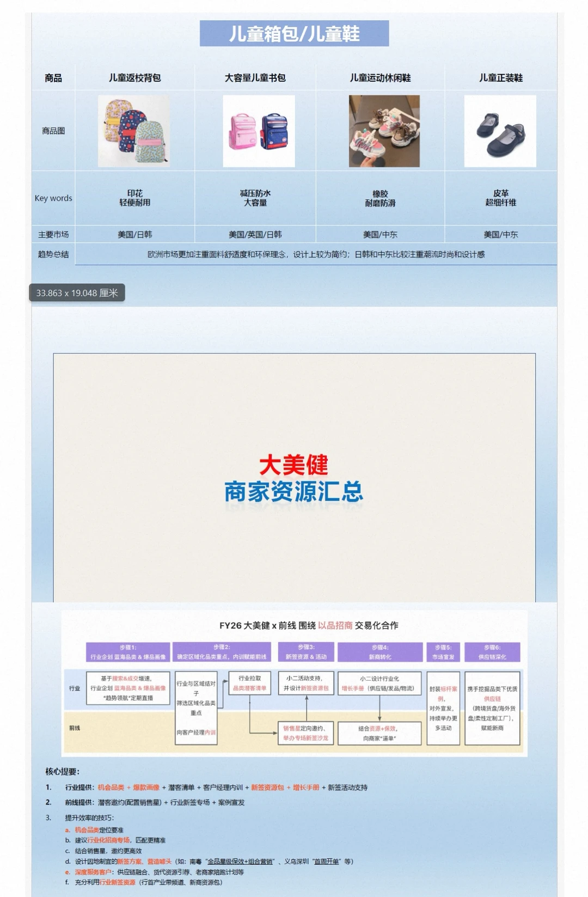This screenshot has height=897, width=588.
Task: Click the 美国/英国/日韩 market cell
Action: point(255,234)
